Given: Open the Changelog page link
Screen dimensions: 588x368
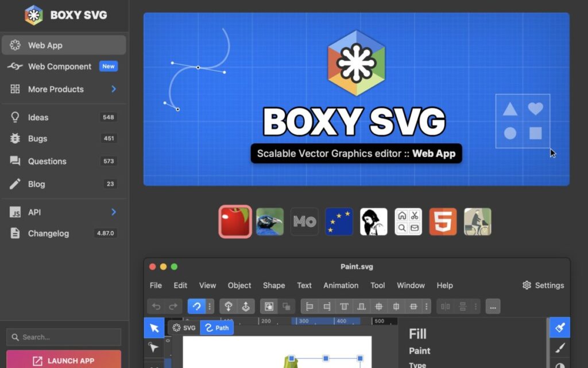Looking at the screenshot, I should pyautogui.click(x=48, y=233).
